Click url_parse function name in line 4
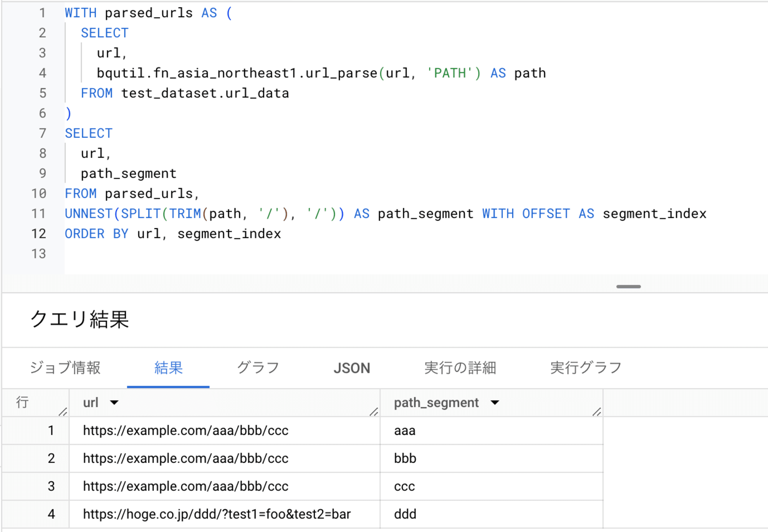768x532 pixels. [x=341, y=73]
